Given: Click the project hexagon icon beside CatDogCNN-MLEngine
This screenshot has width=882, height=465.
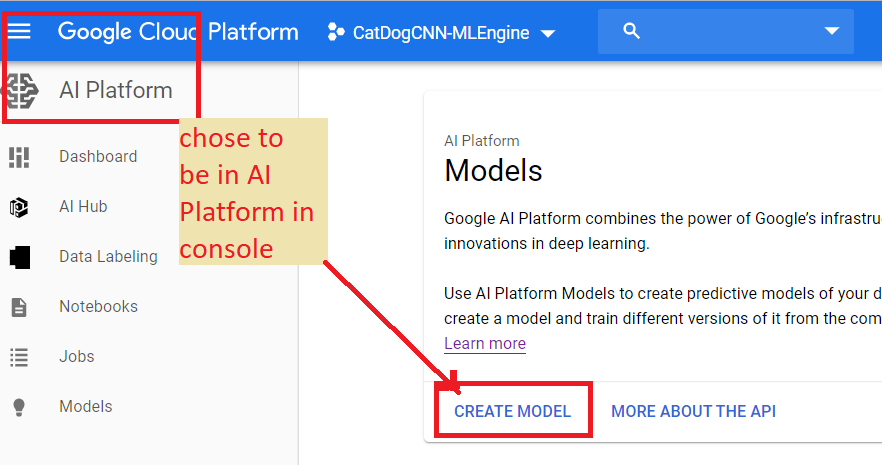Looking at the screenshot, I should (336, 32).
